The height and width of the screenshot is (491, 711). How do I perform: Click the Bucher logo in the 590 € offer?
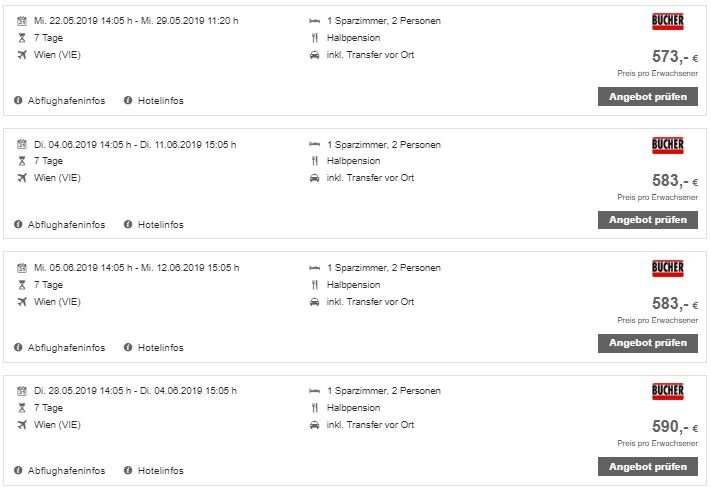(667, 391)
